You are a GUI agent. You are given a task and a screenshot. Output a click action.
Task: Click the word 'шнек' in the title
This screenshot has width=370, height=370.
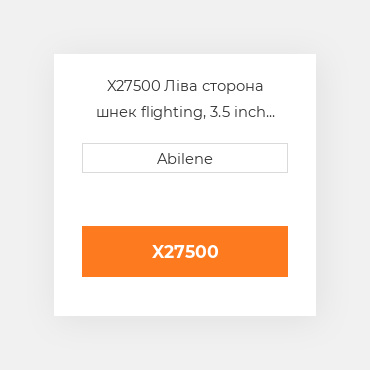coord(116,113)
